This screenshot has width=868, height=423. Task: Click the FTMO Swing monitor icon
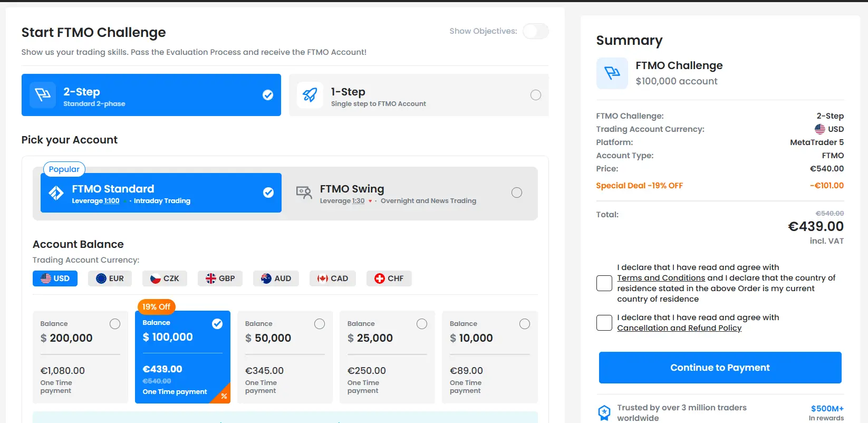[x=304, y=193]
